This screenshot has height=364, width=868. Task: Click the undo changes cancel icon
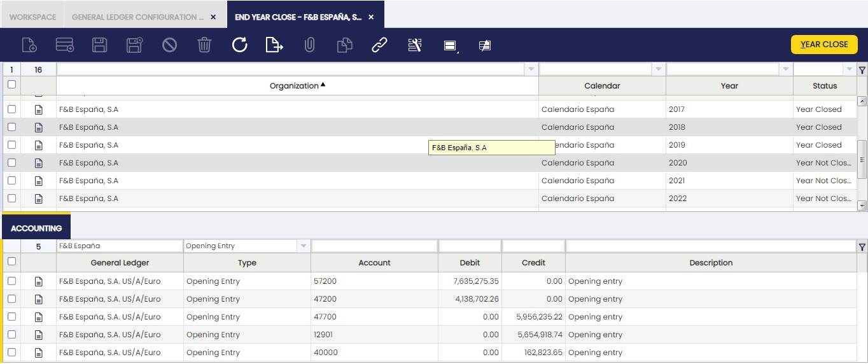click(169, 45)
